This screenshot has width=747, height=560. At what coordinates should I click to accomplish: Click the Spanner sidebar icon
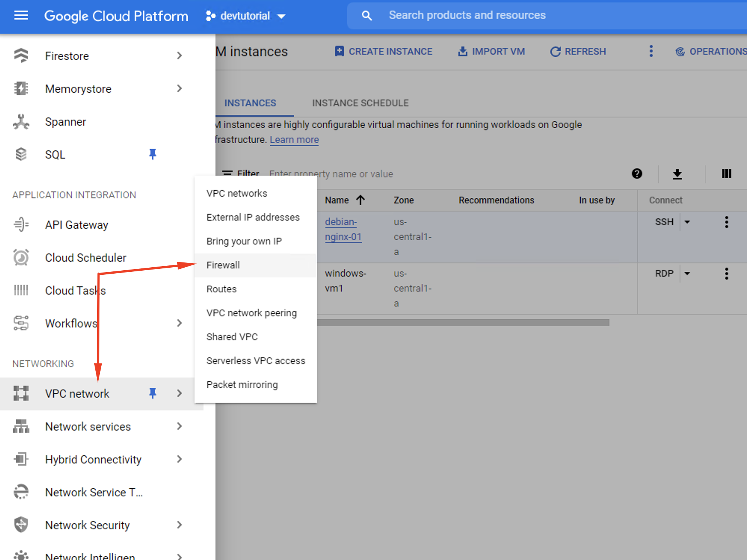pos(21,121)
